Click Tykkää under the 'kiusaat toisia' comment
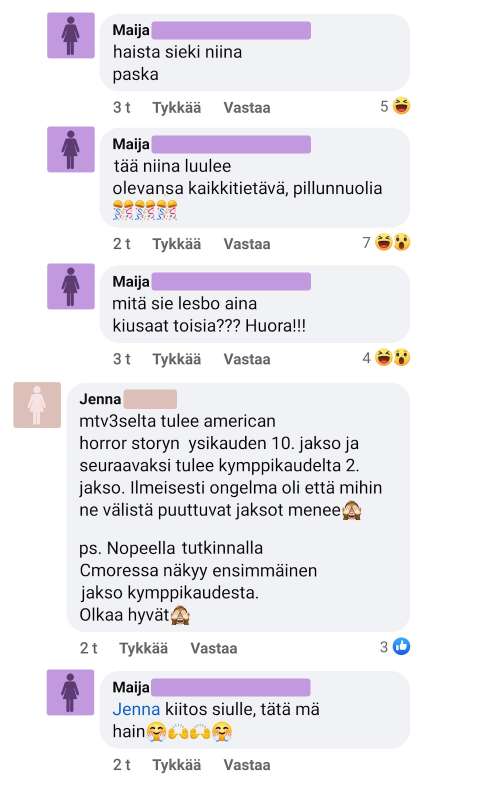497x794 pixels. click(x=176, y=359)
